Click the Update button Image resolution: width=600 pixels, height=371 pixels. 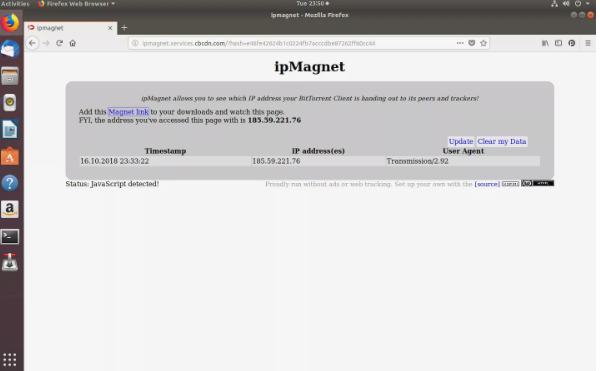(461, 141)
